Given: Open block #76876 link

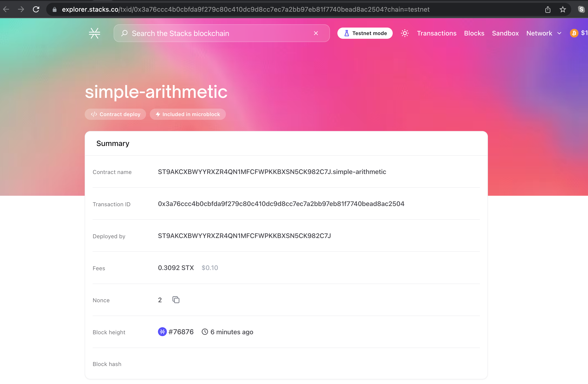Looking at the screenshot, I should click(181, 332).
